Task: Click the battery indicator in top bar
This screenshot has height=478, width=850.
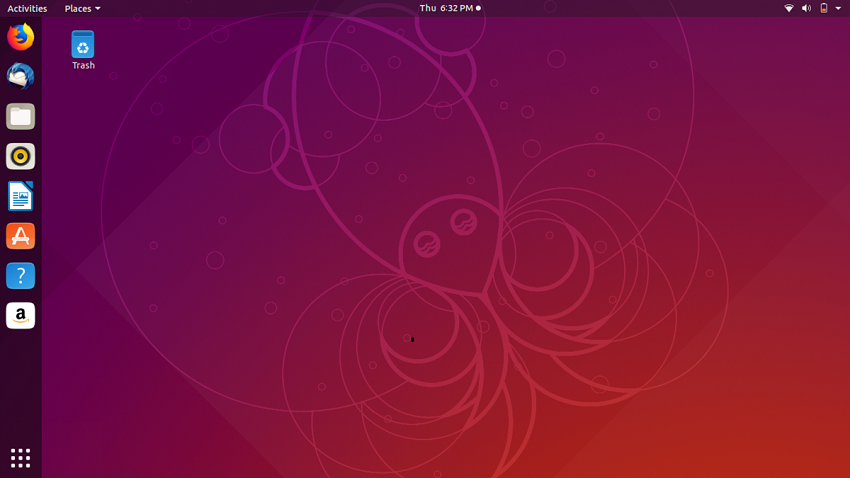Action: point(824,8)
